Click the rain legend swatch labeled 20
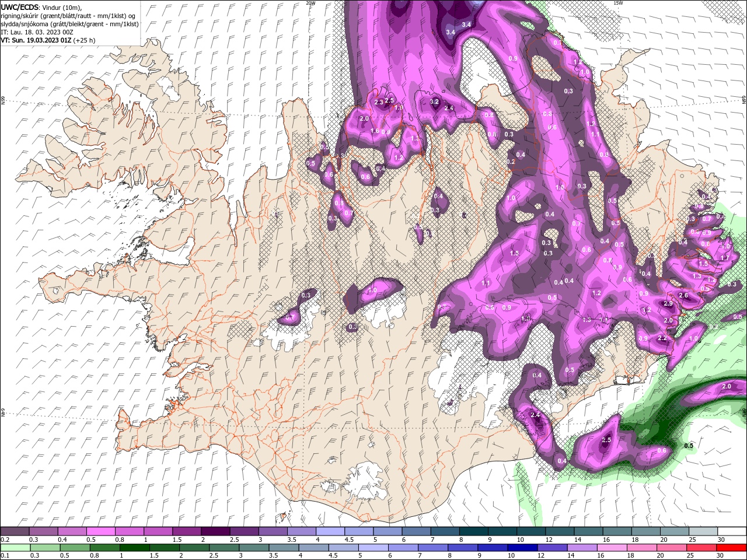Image resolution: width=747 pixels, height=560 pixels. tap(671, 547)
